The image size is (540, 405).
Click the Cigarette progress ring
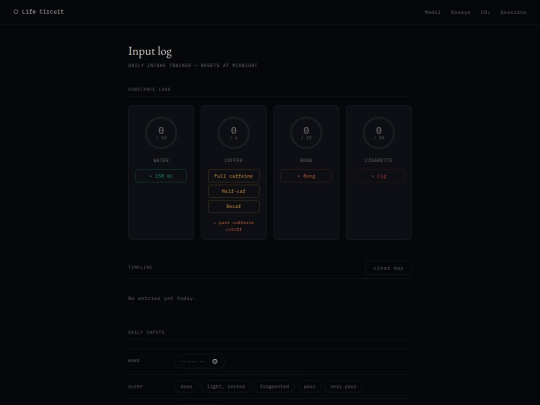click(x=378, y=133)
